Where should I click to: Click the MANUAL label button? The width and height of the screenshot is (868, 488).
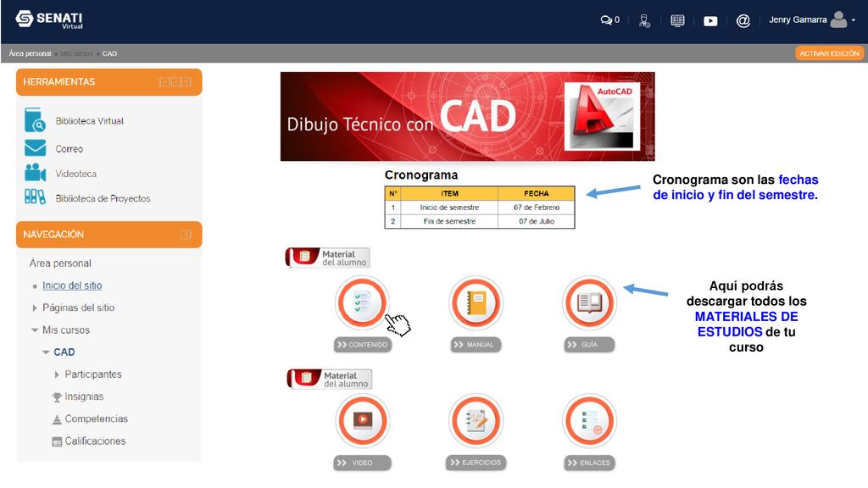pos(476,345)
